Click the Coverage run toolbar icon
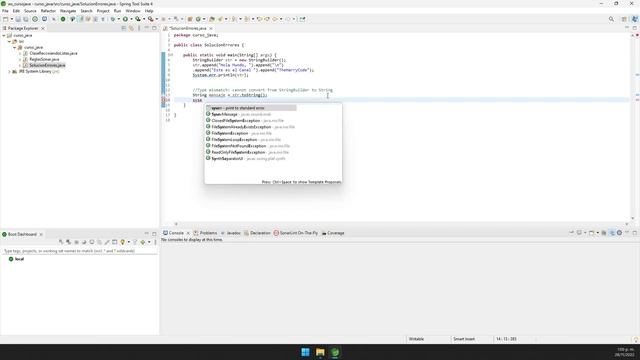This screenshot has width=640, height=360. [138, 19]
